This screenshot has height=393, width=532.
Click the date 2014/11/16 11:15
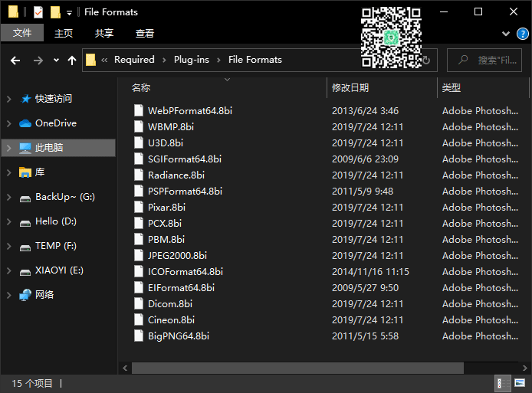click(x=370, y=272)
